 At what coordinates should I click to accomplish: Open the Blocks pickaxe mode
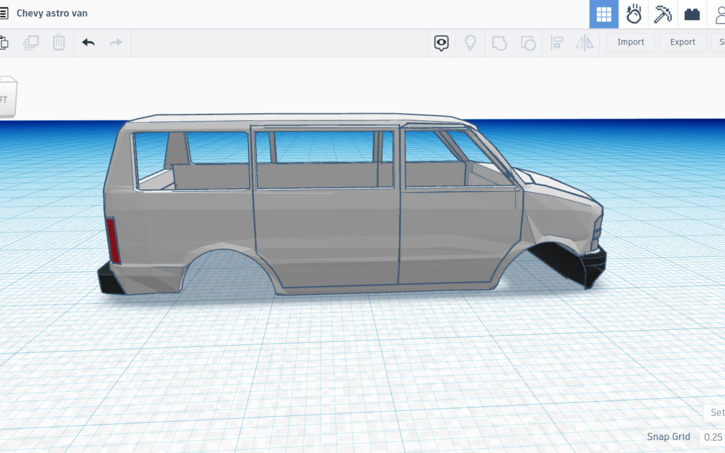click(x=663, y=14)
